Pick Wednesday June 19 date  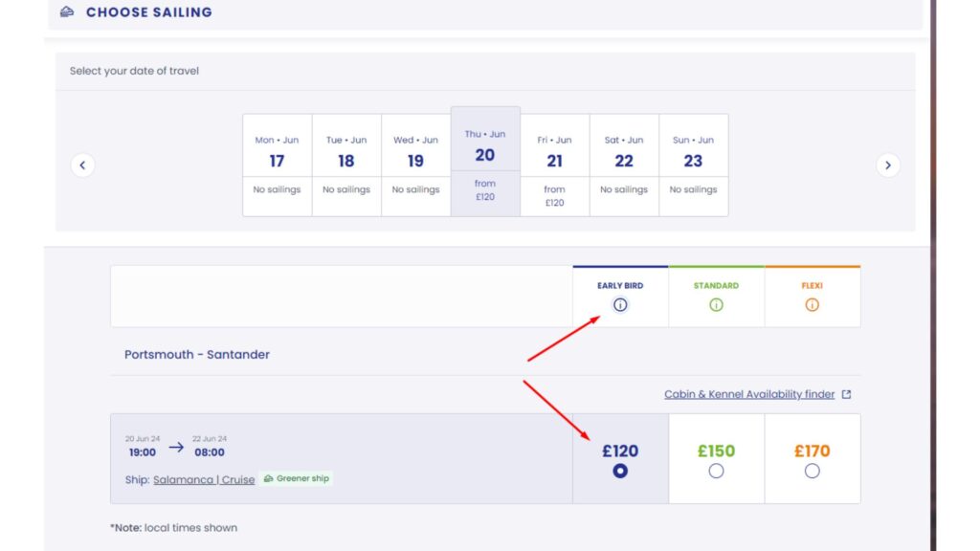point(415,165)
